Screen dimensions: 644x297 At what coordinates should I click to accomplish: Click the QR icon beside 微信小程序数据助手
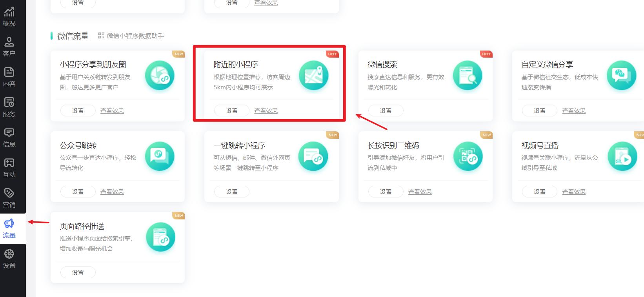[x=101, y=36]
